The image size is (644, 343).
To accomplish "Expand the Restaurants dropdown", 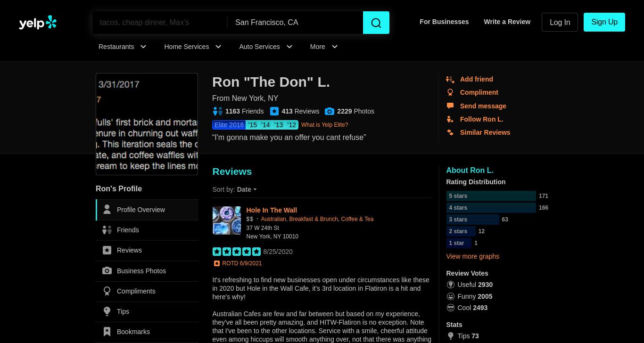I will 123,47.
